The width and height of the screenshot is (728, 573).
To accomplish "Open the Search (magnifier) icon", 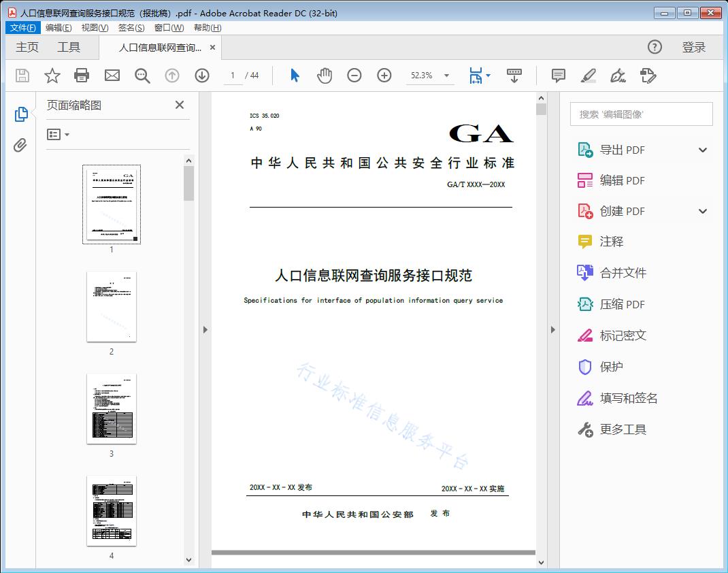I will pyautogui.click(x=142, y=76).
